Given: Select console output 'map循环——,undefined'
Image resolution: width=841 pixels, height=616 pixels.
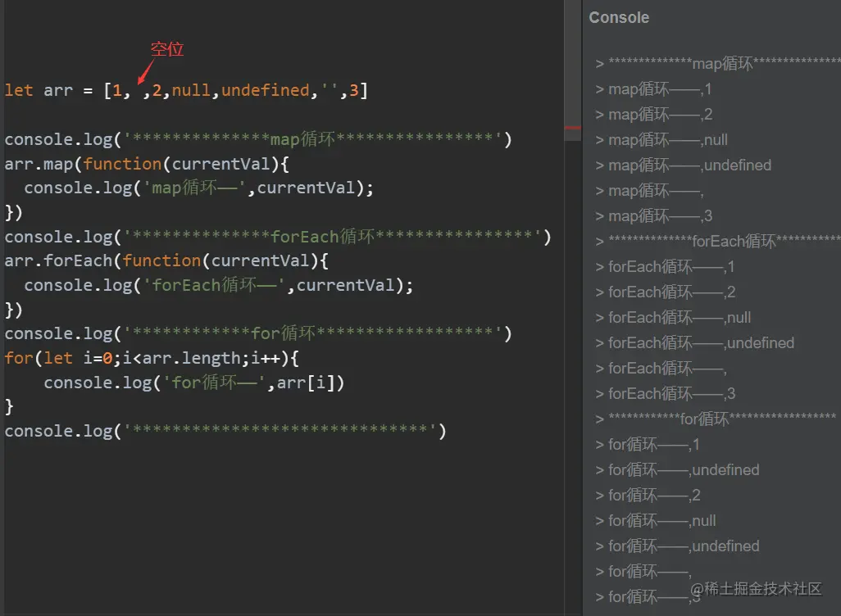Looking at the screenshot, I should (684, 165).
